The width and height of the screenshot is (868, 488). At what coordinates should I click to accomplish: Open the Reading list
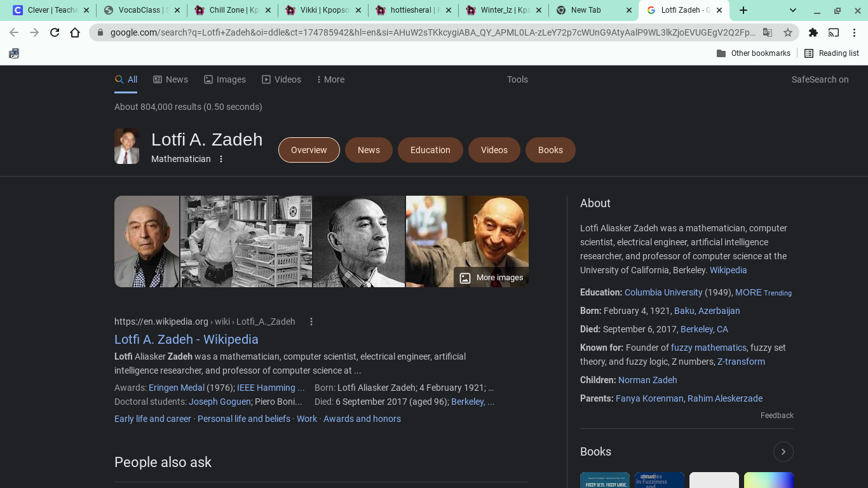[832, 53]
